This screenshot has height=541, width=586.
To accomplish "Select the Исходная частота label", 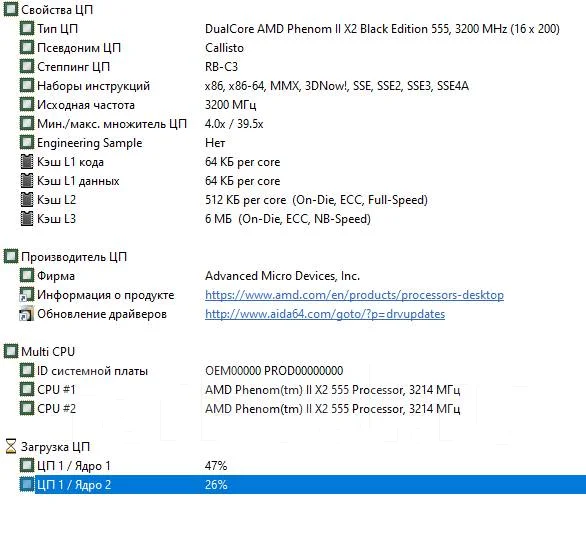I will pos(86,105).
